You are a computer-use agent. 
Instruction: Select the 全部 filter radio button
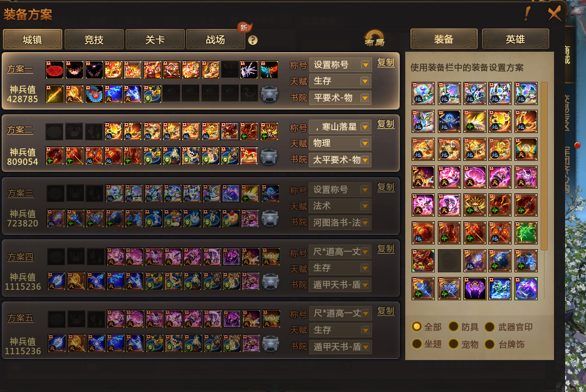pyautogui.click(x=417, y=326)
